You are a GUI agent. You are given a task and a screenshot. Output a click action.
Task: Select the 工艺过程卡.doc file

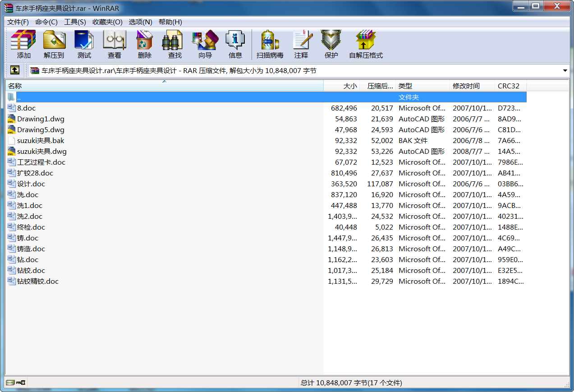[x=41, y=162]
